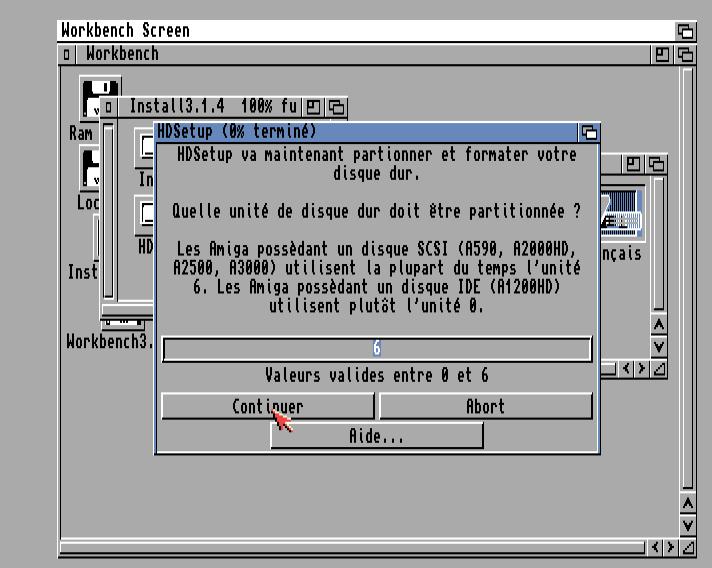This screenshot has height=568, width=712.
Task: Select the Français keyboard icon
Action: pyautogui.click(x=621, y=214)
